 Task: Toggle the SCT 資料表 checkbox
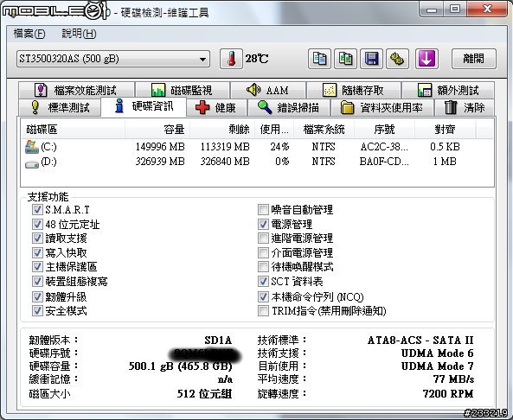pyautogui.click(x=263, y=282)
